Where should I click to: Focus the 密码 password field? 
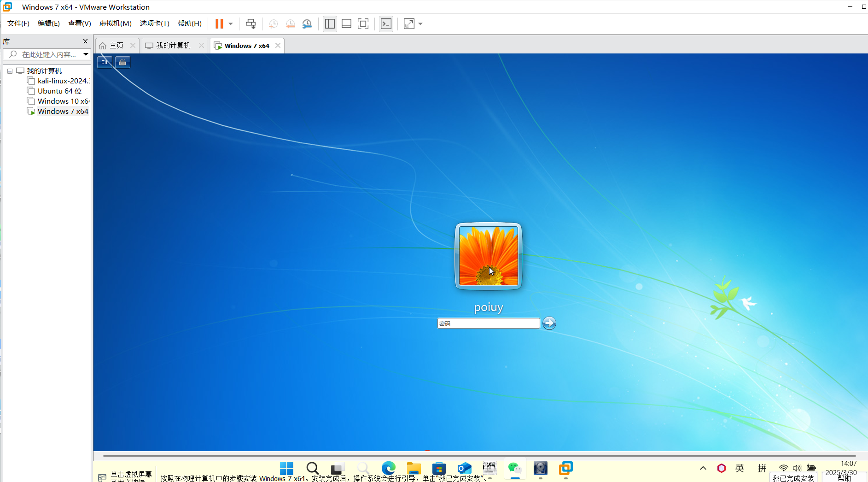pos(488,323)
